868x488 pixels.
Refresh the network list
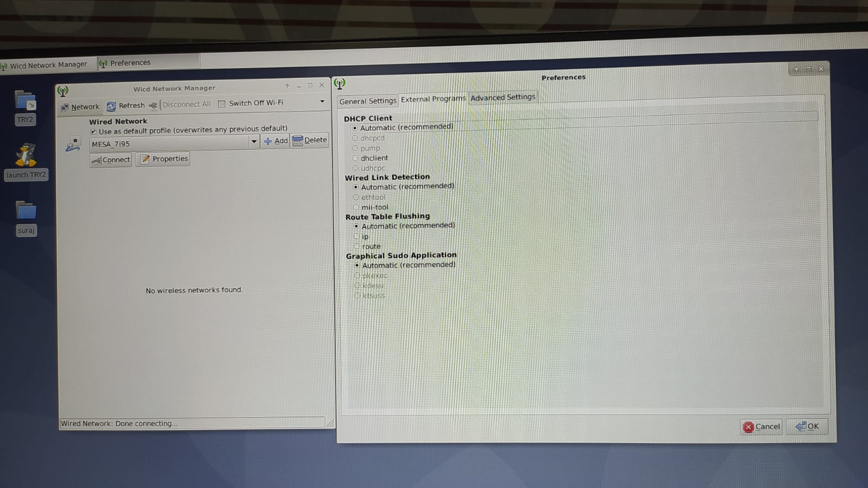126,106
